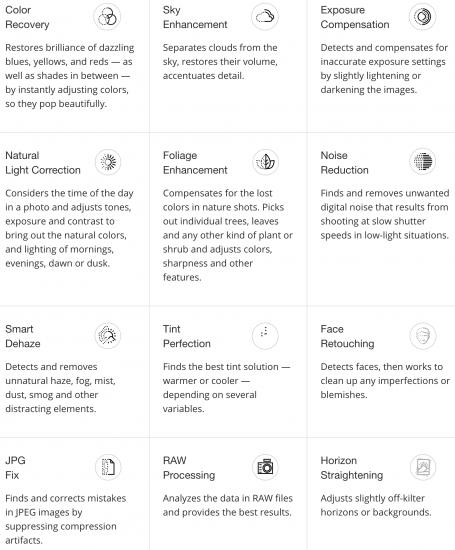Image resolution: width=455 pixels, height=550 pixels.
Task: Select the Noise Reduction dotted circle icon
Action: pos(423,162)
